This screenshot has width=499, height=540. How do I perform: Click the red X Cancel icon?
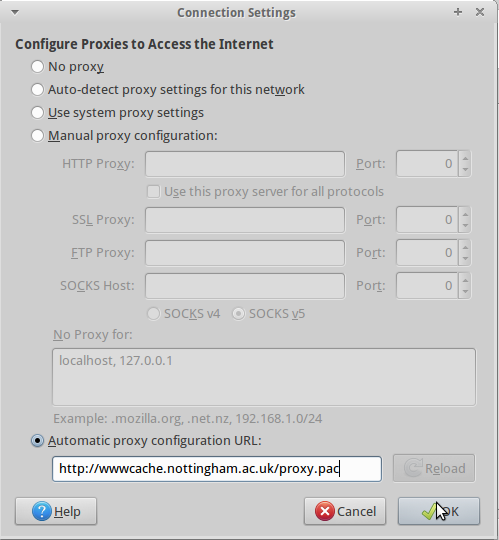coord(324,511)
